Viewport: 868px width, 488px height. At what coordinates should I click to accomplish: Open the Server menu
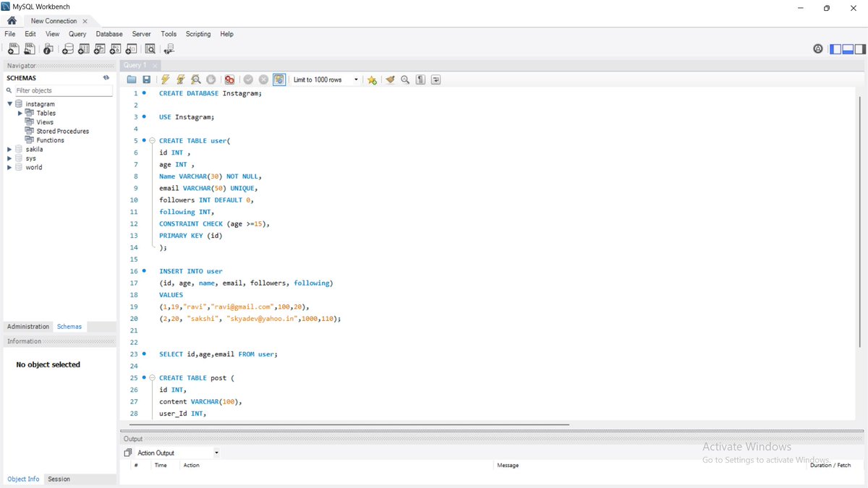142,34
